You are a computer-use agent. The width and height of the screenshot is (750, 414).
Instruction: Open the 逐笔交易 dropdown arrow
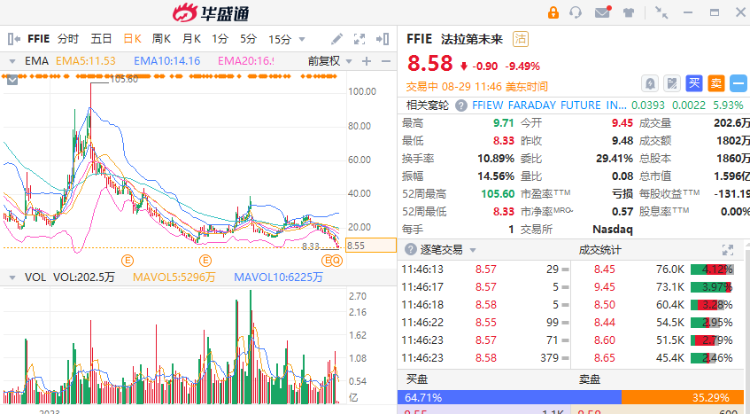pos(473,250)
